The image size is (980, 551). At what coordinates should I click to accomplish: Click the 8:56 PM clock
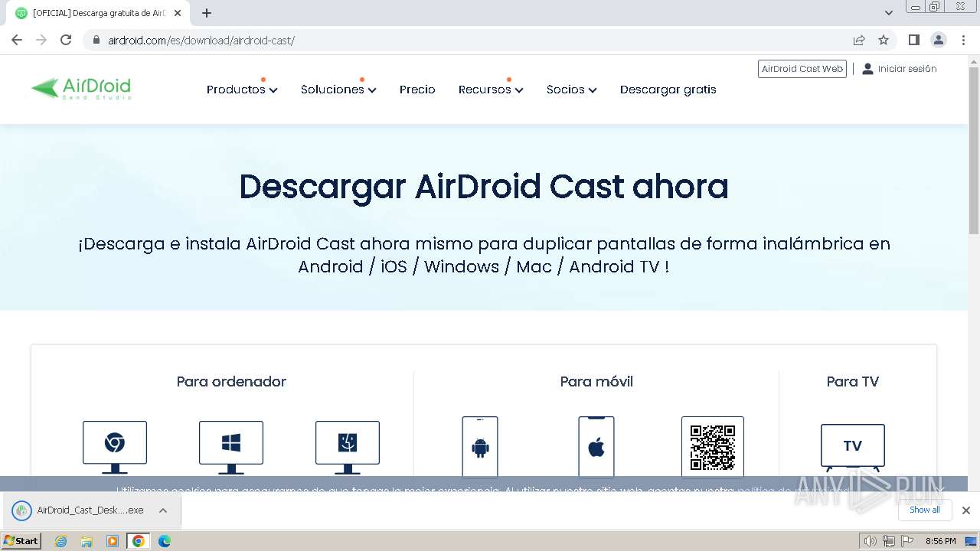click(x=940, y=541)
